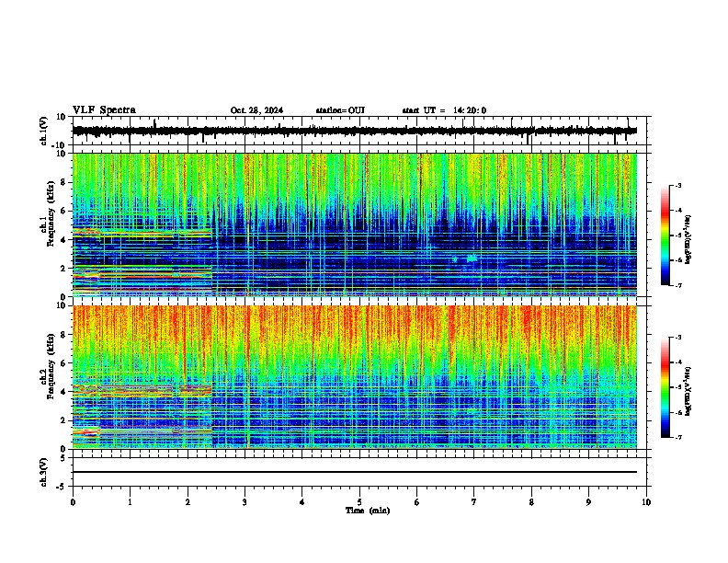Click the 'Time (min)' axis label
728x563 pixels.
[368, 511]
